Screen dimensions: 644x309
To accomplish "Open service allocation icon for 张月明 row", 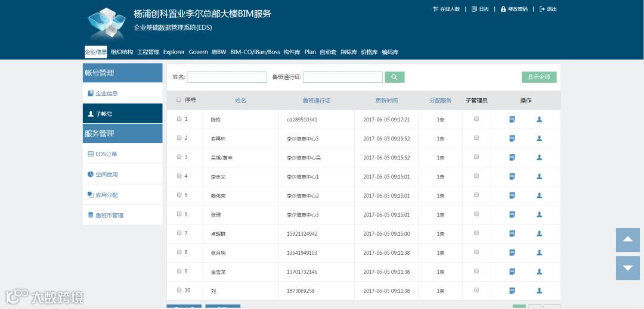I will tap(512, 253).
